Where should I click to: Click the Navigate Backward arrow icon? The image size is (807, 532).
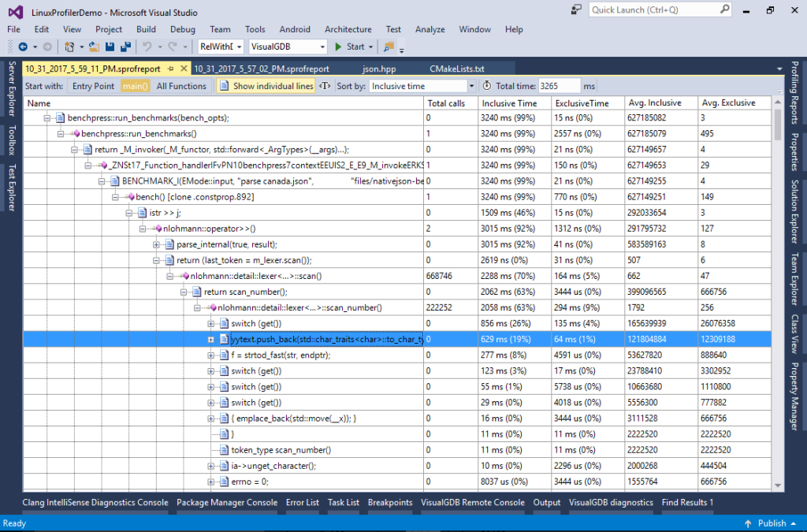24,47
